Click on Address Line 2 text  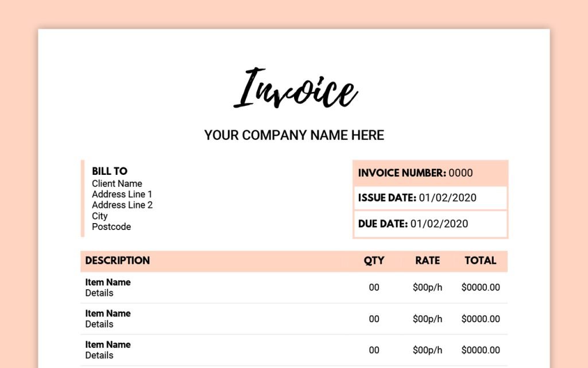tap(122, 205)
